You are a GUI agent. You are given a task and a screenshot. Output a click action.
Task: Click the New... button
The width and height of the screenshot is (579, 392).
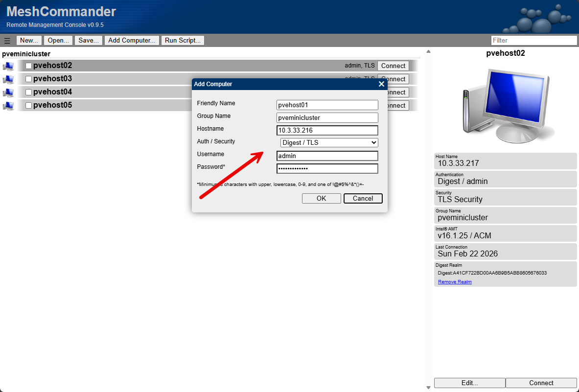click(28, 40)
